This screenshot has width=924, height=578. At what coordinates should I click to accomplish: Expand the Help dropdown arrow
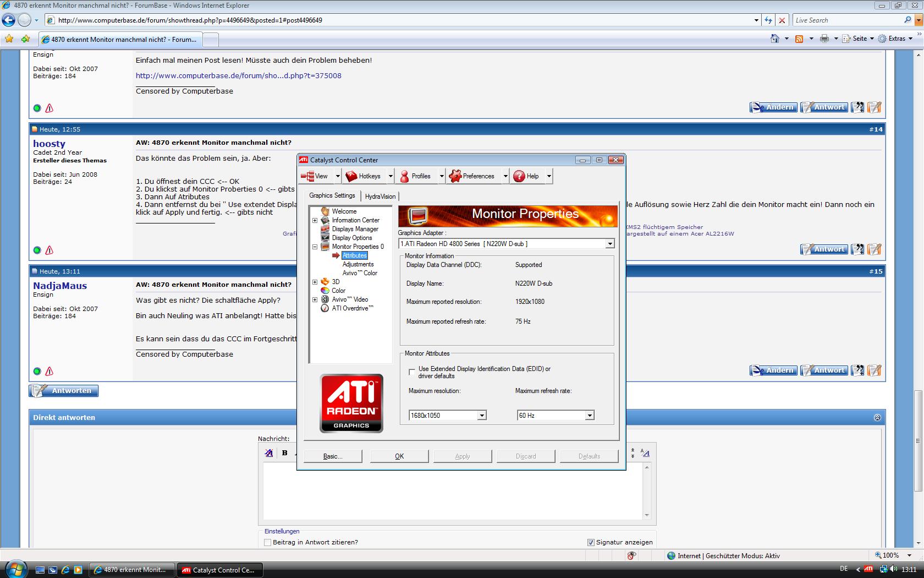point(548,176)
